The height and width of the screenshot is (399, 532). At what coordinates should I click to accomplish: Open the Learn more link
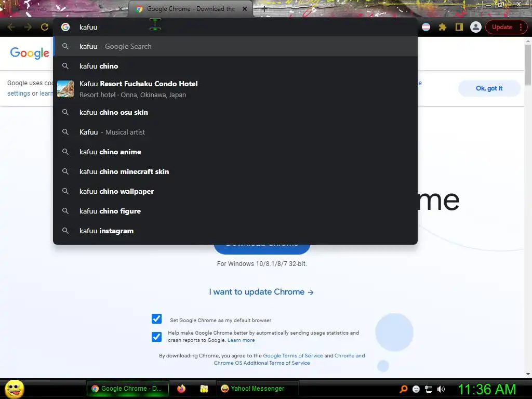point(241,340)
